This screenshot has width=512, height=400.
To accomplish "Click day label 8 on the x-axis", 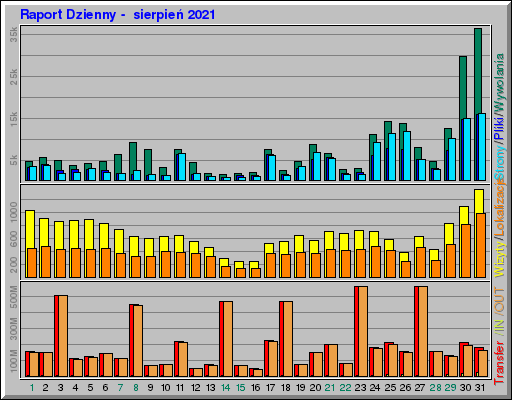I will point(136,388).
